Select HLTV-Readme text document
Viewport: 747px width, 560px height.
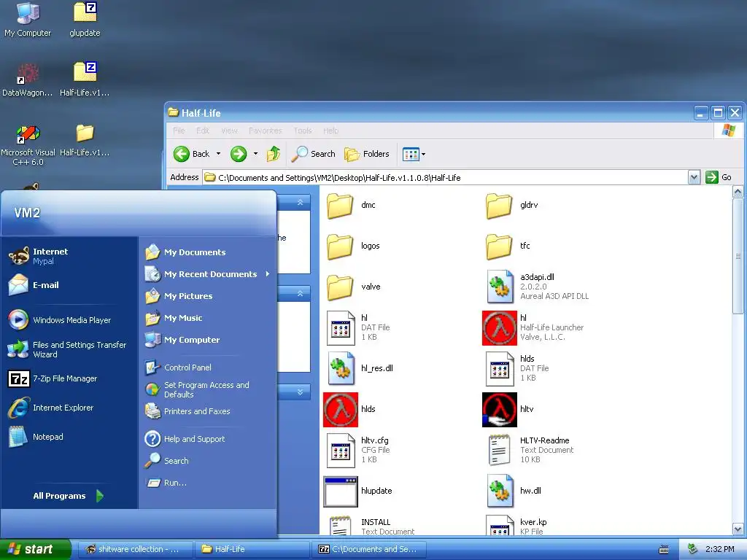(499, 450)
